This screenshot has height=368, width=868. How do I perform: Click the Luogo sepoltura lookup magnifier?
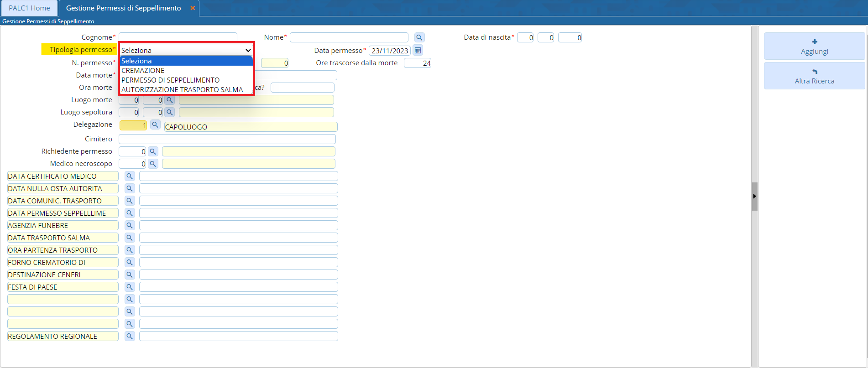pos(169,112)
